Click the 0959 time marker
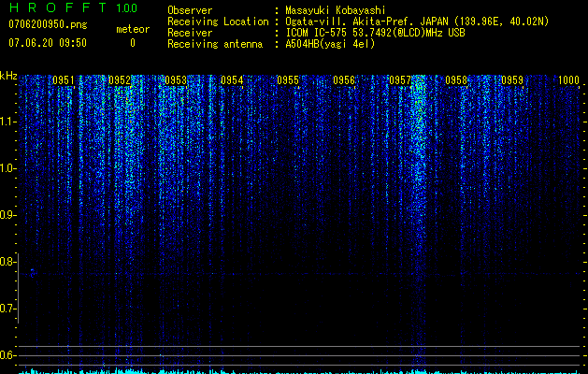The image size is (588, 374). tap(512, 80)
